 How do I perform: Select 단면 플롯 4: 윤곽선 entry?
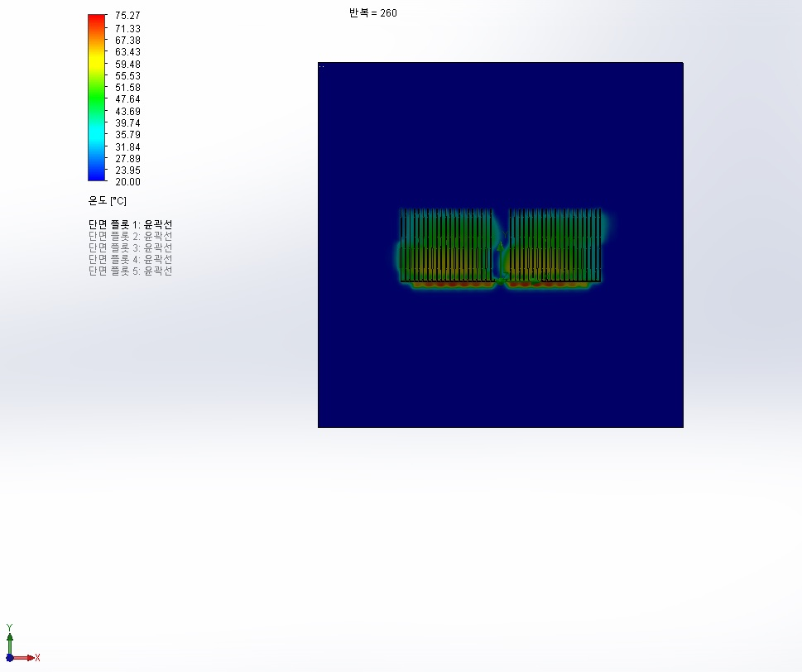coord(131,259)
